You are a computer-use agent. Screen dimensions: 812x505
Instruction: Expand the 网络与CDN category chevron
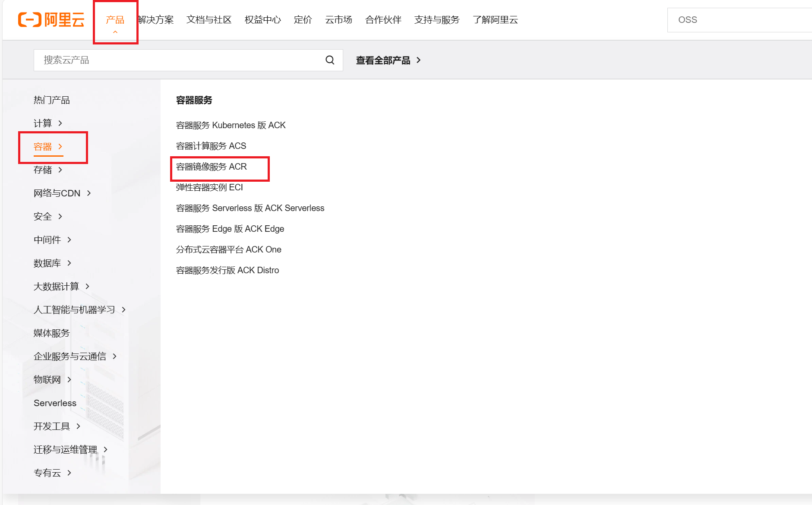[89, 193]
